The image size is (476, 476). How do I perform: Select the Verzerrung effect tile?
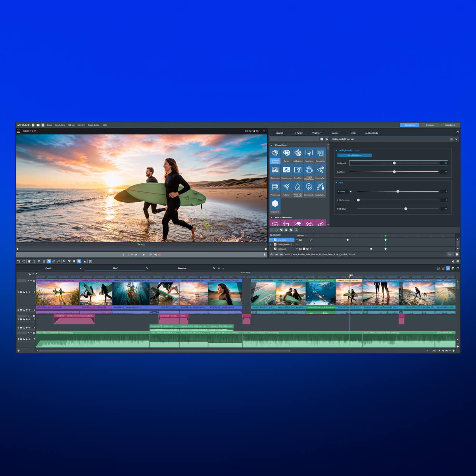click(275, 189)
